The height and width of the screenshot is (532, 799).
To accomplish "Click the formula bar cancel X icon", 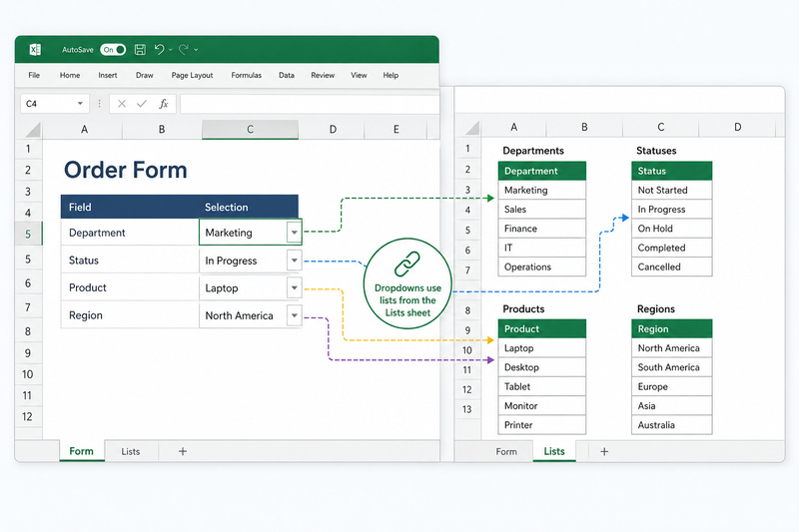I will (122, 104).
